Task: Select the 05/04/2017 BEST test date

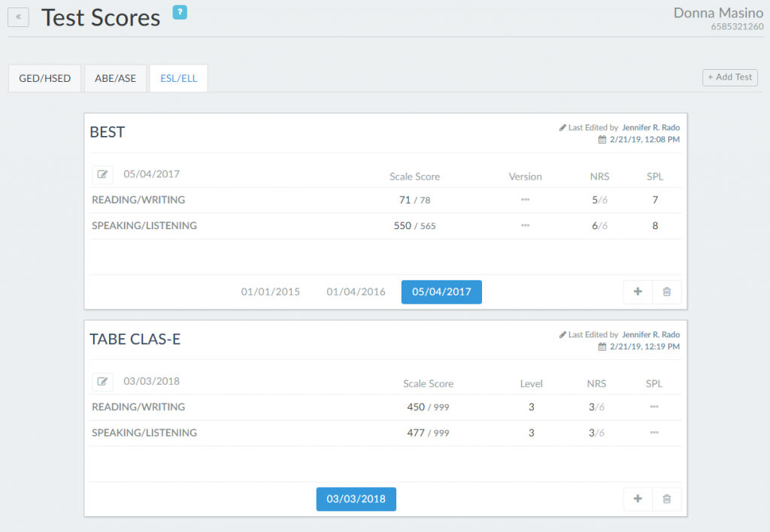Action: (x=441, y=292)
